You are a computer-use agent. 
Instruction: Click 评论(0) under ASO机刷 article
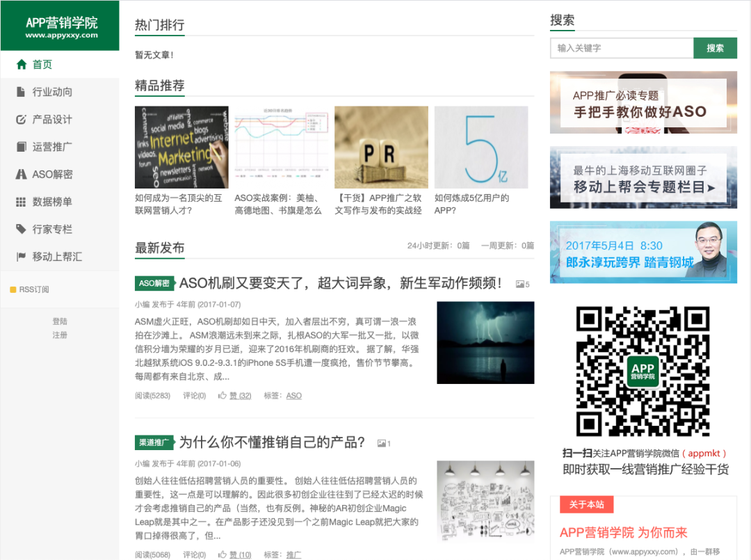pos(195,395)
